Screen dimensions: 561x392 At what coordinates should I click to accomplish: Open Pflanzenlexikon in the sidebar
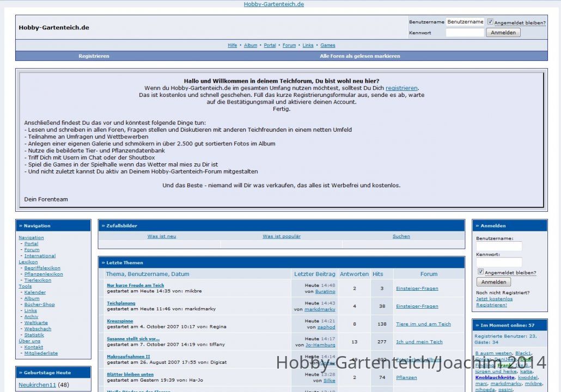[x=43, y=274]
